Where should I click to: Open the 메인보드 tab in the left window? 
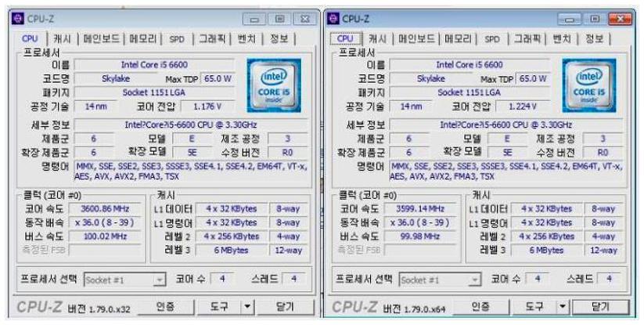tap(102, 39)
